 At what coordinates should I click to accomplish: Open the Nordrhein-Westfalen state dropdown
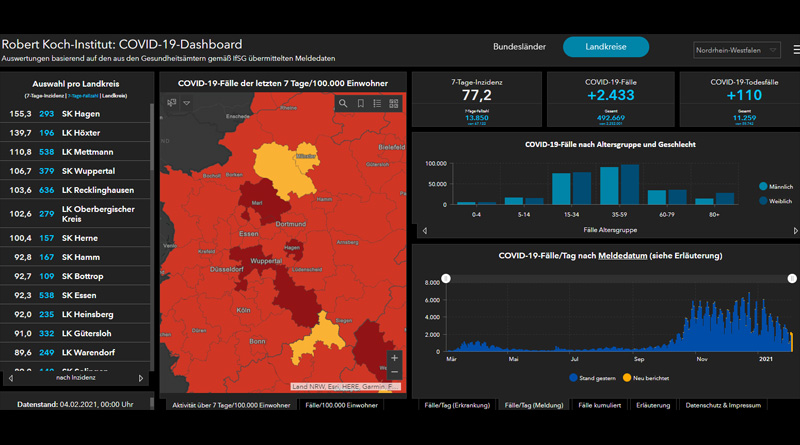coord(736,50)
